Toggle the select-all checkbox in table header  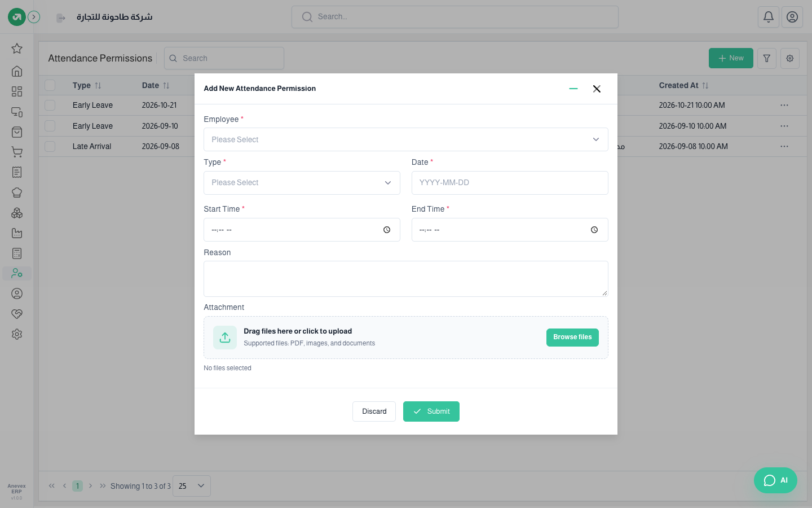(x=50, y=85)
